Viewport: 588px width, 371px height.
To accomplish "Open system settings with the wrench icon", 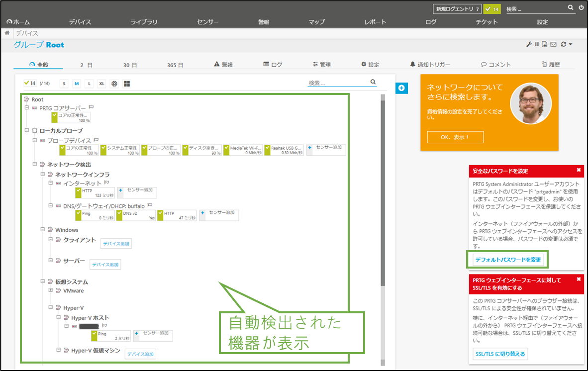I will [528, 44].
